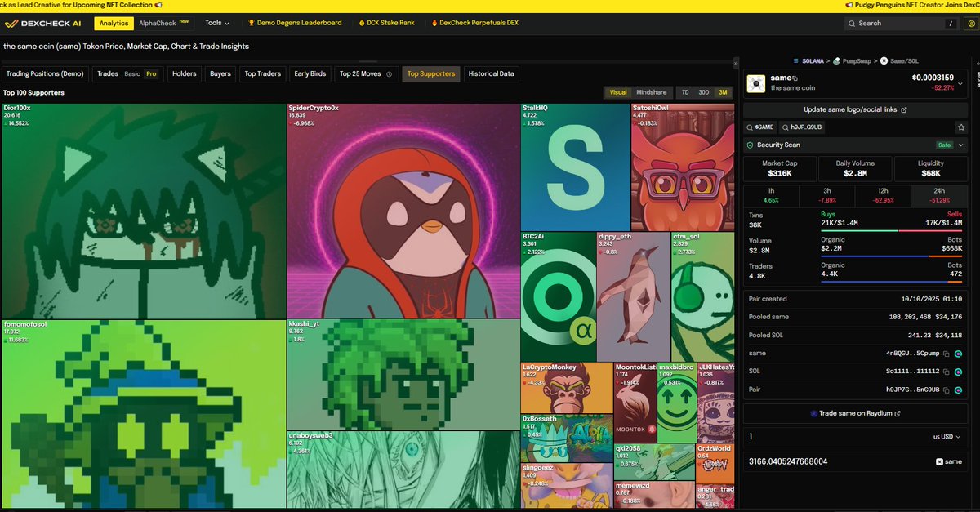Image resolution: width=980 pixels, height=512 pixels.
Task: Expand the Tools dropdown menu
Action: [x=217, y=24]
